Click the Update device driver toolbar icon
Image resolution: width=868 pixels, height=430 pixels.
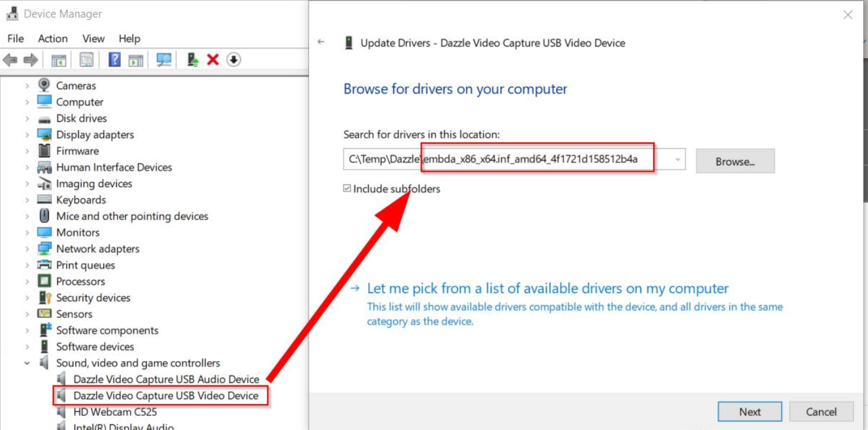(x=193, y=59)
